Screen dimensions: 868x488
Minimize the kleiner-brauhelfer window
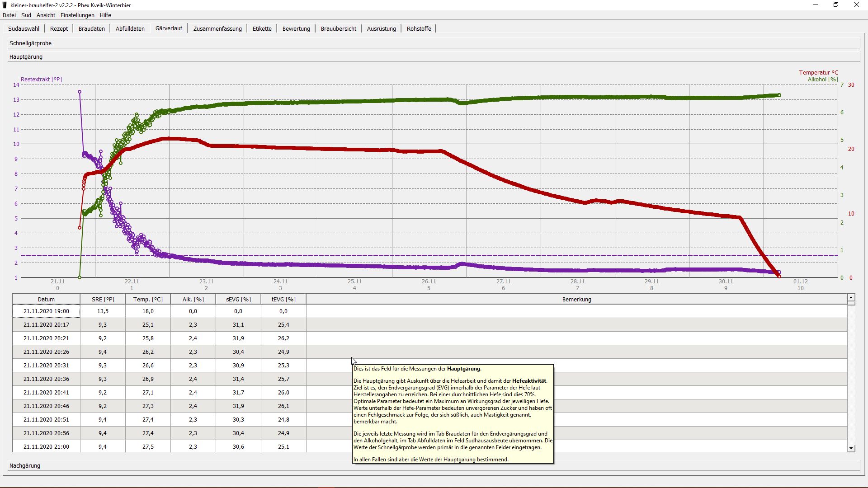point(816,5)
